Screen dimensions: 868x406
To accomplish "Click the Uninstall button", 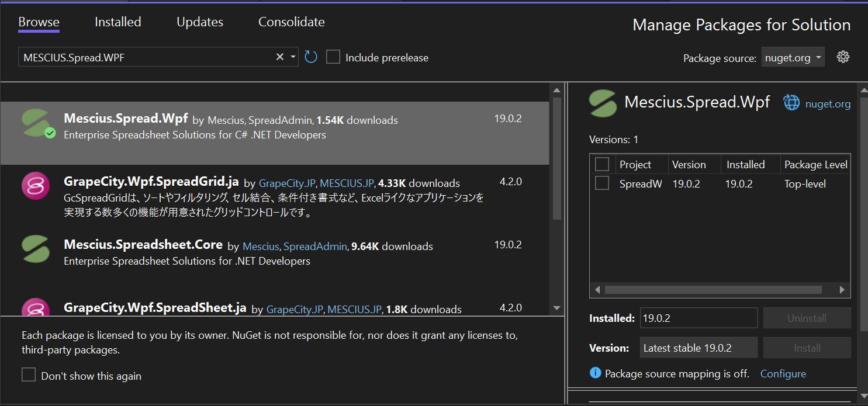I will (x=807, y=318).
